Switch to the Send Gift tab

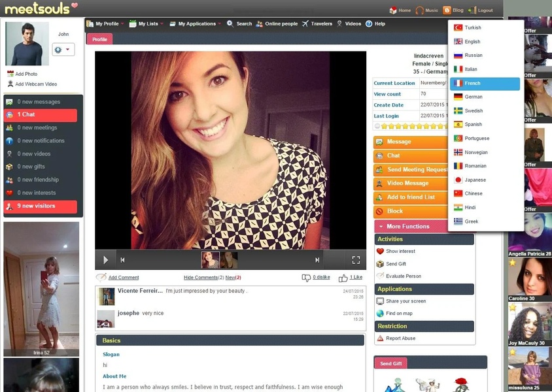[390, 363]
